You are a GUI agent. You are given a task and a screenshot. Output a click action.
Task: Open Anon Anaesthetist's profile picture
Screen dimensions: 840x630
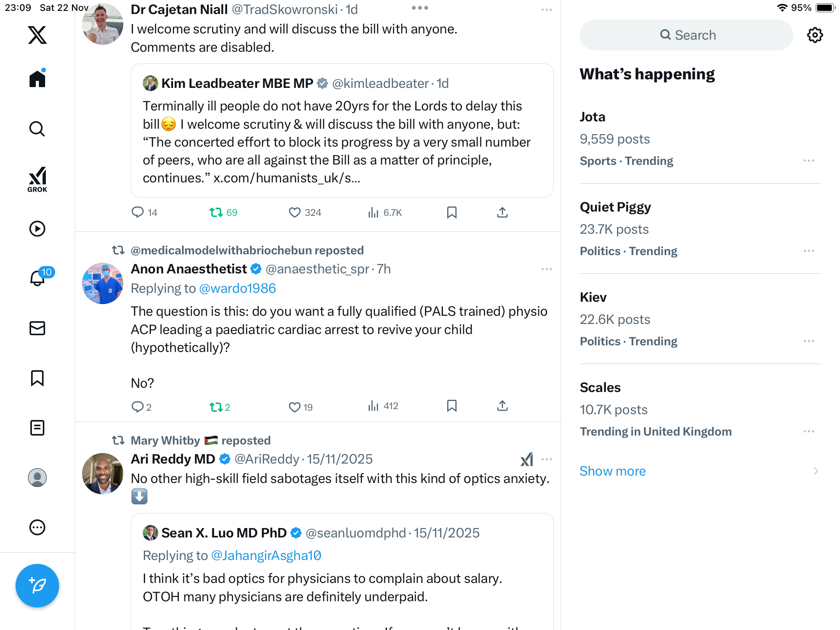[103, 283]
